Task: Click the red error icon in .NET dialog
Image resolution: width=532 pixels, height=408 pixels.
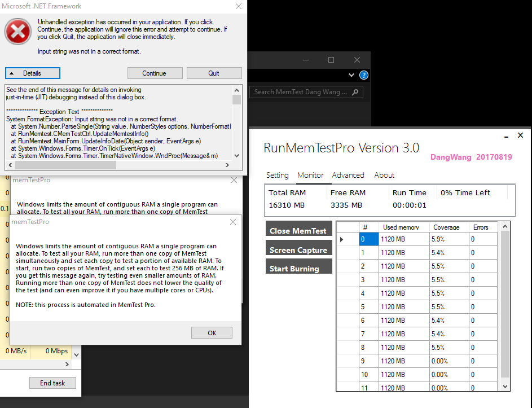Action: (18, 32)
